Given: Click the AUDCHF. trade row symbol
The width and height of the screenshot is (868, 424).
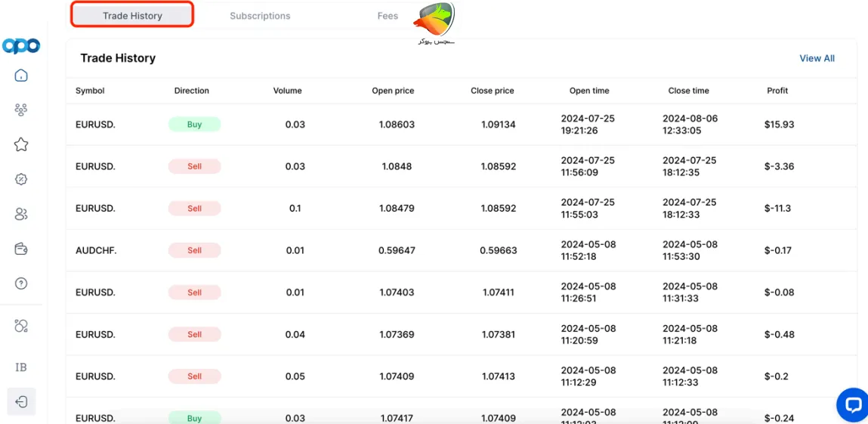Looking at the screenshot, I should 95,250.
